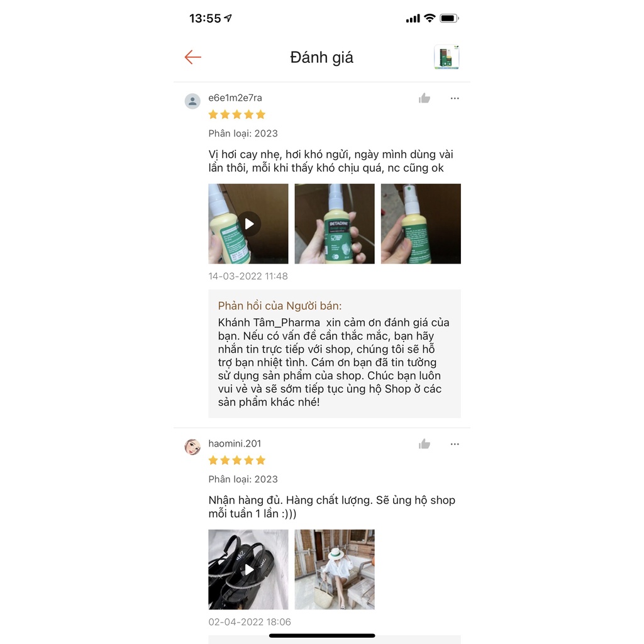The image size is (644, 644).
Task: Tap the five-star rating of e6e1m2e7ra
Action: point(237,114)
